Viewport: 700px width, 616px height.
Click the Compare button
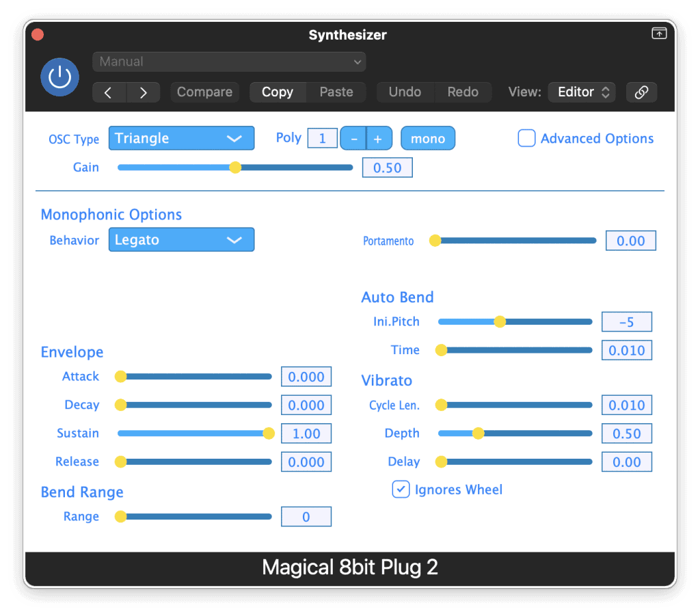205,92
